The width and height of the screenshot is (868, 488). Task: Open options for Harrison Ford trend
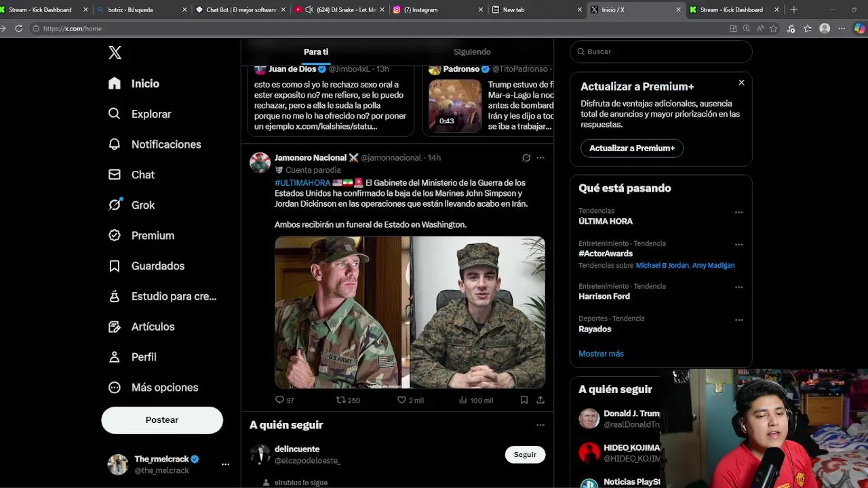pos(738,287)
